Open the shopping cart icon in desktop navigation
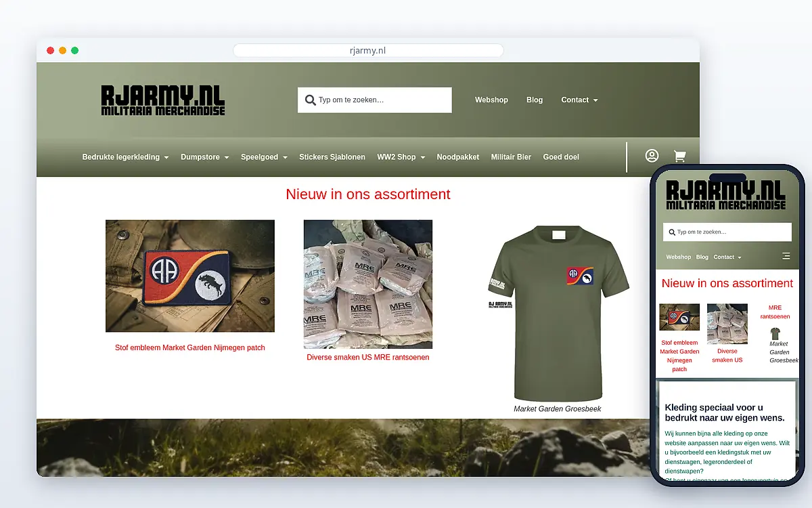 coord(679,156)
